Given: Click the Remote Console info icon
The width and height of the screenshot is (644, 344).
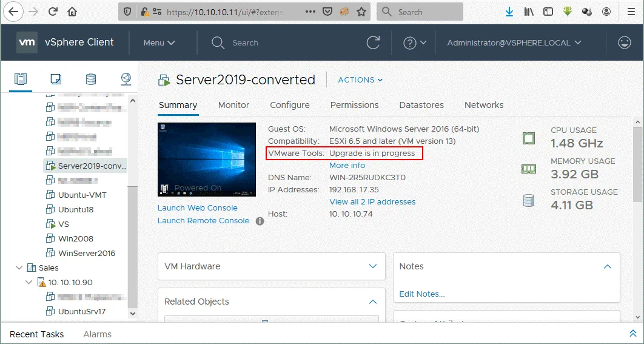Looking at the screenshot, I should coord(260,221).
